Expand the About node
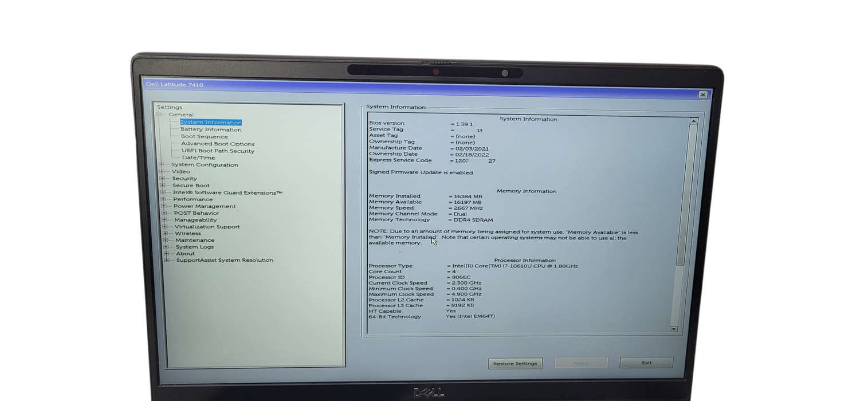Image resolution: width=868 pixels, height=401 pixels. [166, 254]
